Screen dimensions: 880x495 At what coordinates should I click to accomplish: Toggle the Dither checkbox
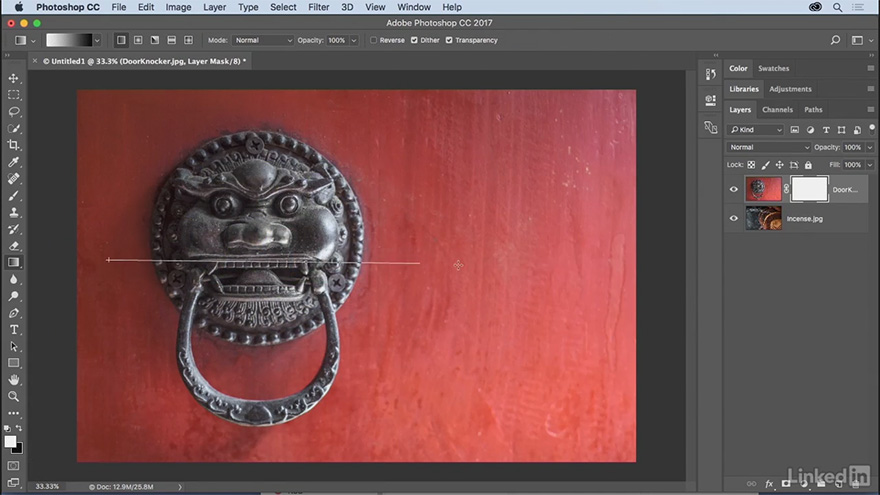414,40
